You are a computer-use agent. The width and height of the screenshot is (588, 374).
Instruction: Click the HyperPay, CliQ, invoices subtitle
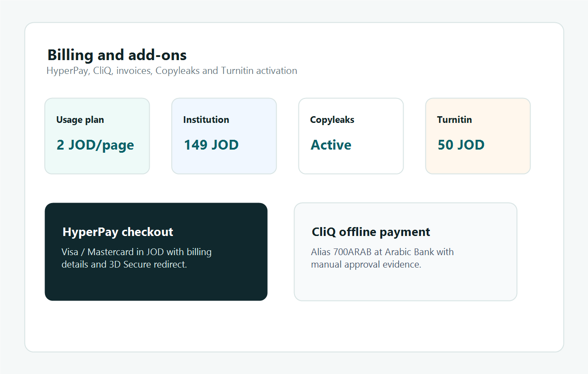pos(172,71)
